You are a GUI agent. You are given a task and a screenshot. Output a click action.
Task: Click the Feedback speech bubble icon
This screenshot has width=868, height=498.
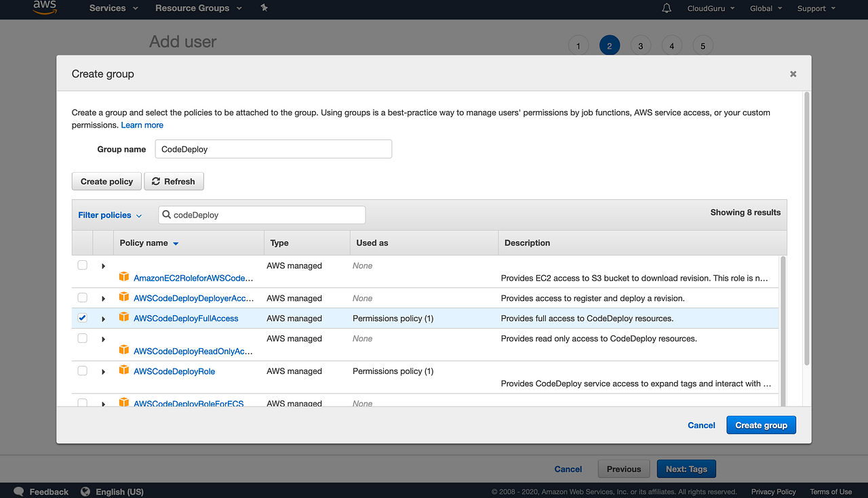coord(18,491)
